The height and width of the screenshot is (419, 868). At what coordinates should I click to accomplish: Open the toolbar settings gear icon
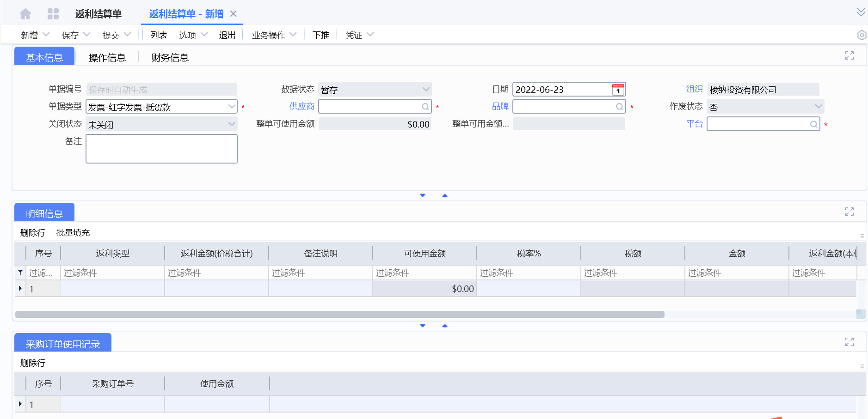tap(862, 35)
